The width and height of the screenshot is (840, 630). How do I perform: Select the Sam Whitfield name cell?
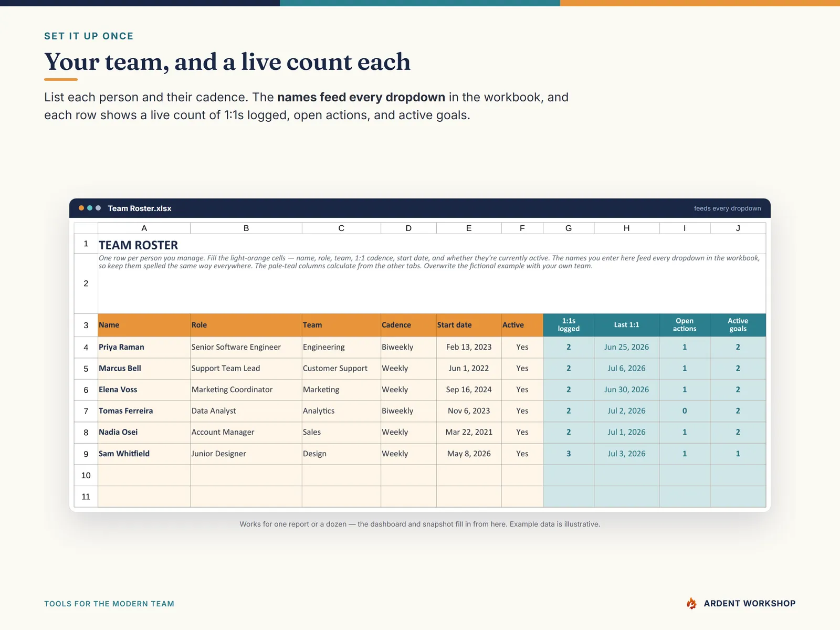click(x=144, y=454)
